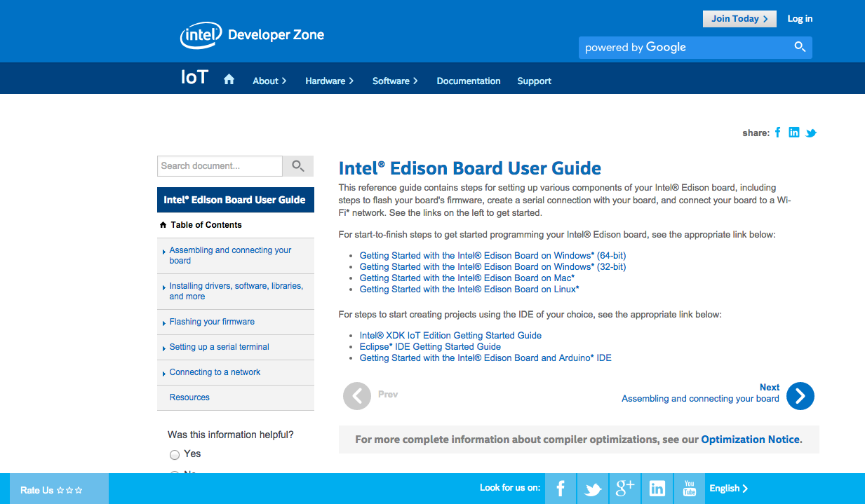Expand the About menu
This screenshot has width=865, height=504.
tap(269, 81)
